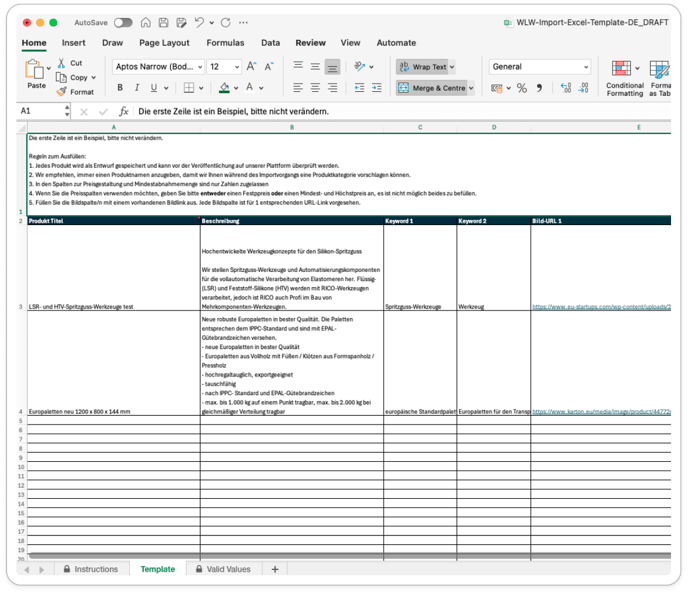Open the underline style arrow

[166, 88]
